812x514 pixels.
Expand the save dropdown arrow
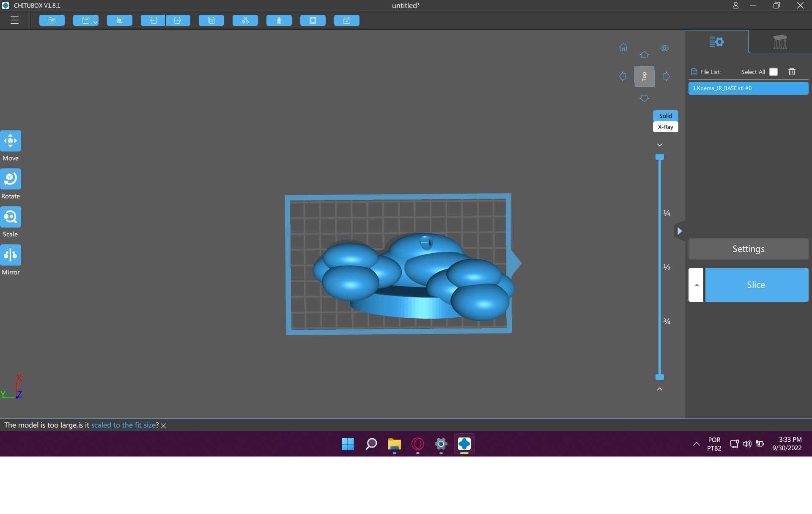click(x=95, y=22)
